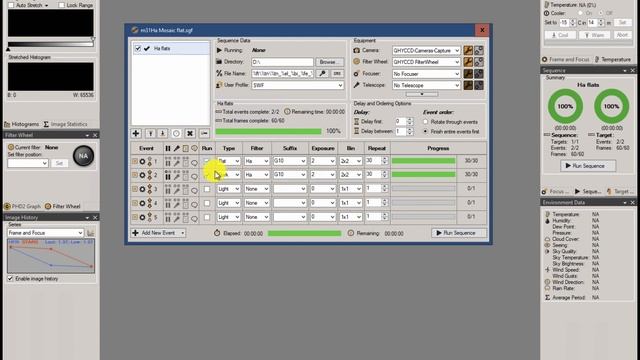Click the move arrows icon for event 5
640x360 pixels.
(150, 217)
